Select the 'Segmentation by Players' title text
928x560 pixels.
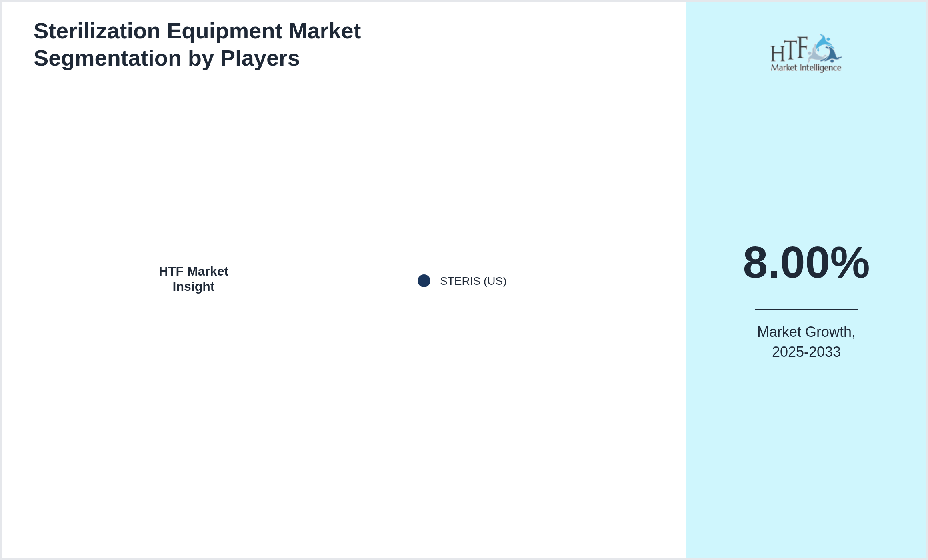(167, 58)
